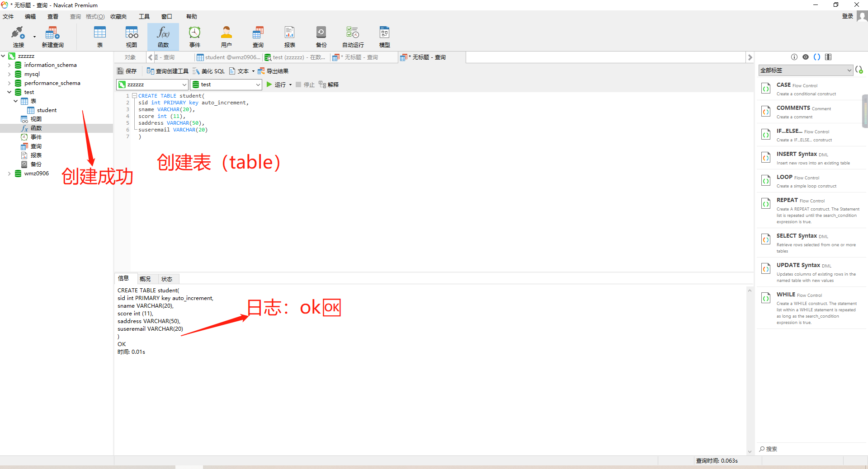Open the Report (报表) toolbar icon

(x=290, y=37)
